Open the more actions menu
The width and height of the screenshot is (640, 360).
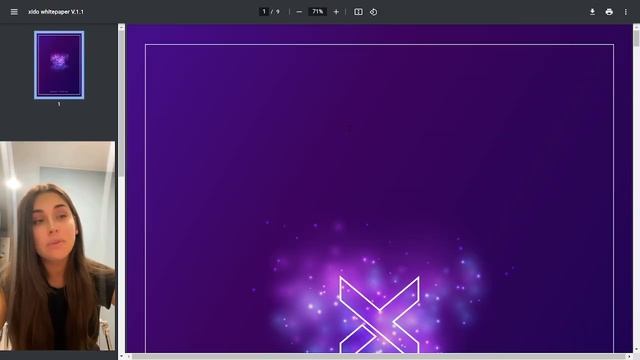click(x=626, y=12)
